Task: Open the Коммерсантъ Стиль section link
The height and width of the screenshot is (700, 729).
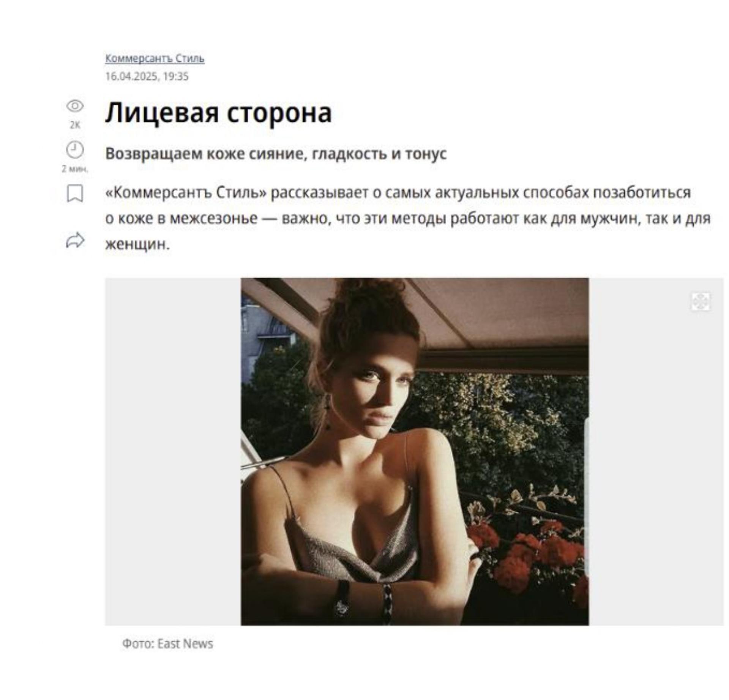Action: (155, 58)
